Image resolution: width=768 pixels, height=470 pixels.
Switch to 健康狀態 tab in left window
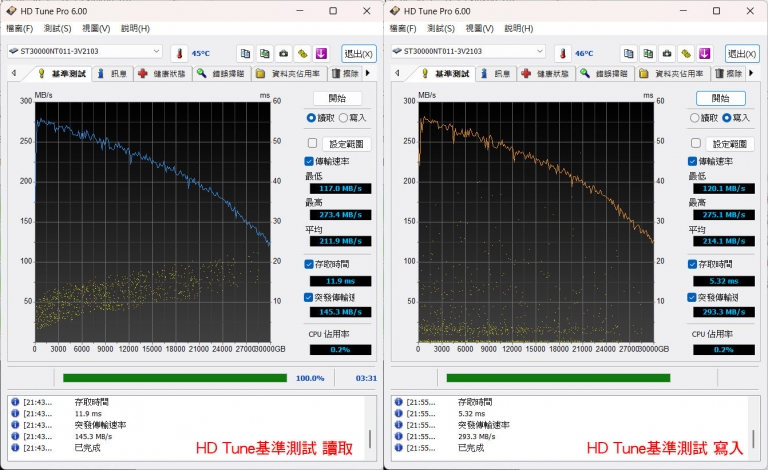163,73
